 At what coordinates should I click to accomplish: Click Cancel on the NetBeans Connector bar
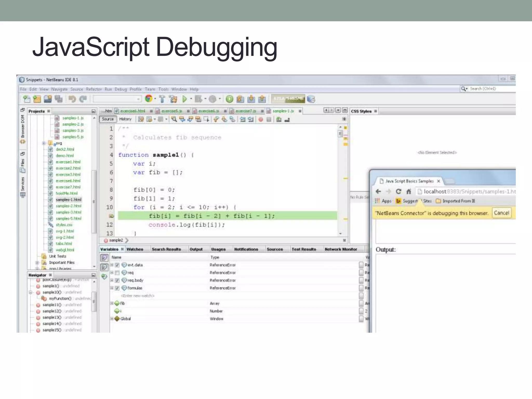coord(501,213)
